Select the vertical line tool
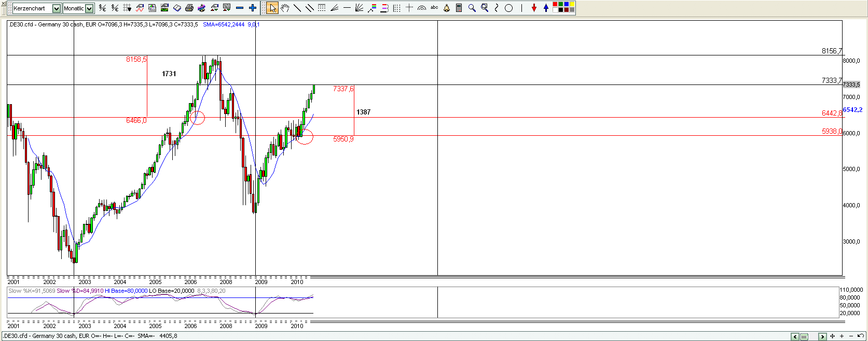868x341 pixels. point(521,8)
